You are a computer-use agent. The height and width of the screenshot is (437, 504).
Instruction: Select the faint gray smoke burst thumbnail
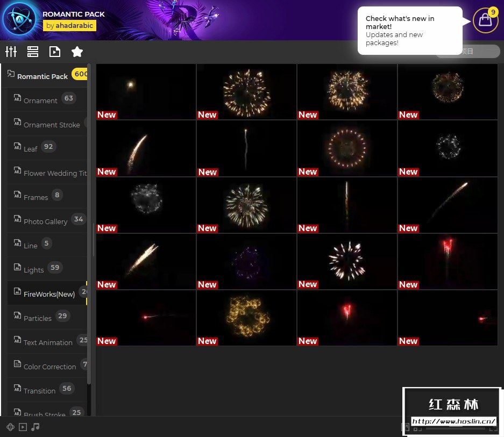146,205
